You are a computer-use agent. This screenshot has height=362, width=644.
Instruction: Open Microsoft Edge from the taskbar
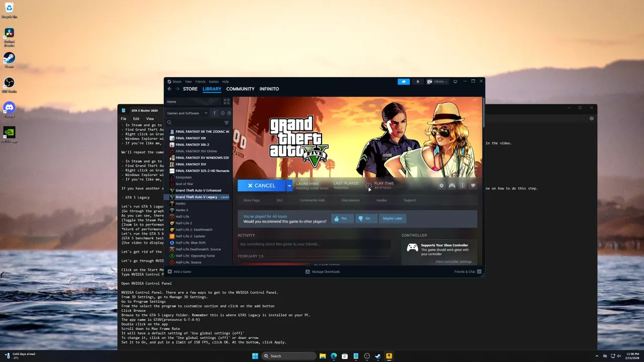[x=334, y=356]
